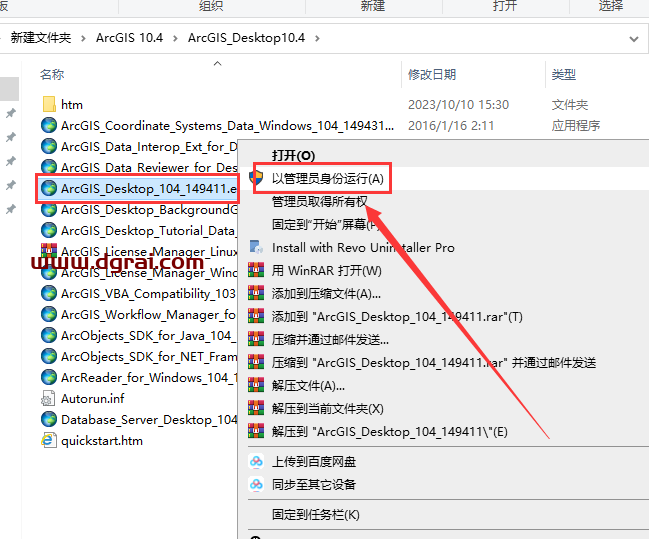
Task: Choose 解压到 "ArcGIS_Desktop_104_149411\"(E)
Action: [389, 432]
